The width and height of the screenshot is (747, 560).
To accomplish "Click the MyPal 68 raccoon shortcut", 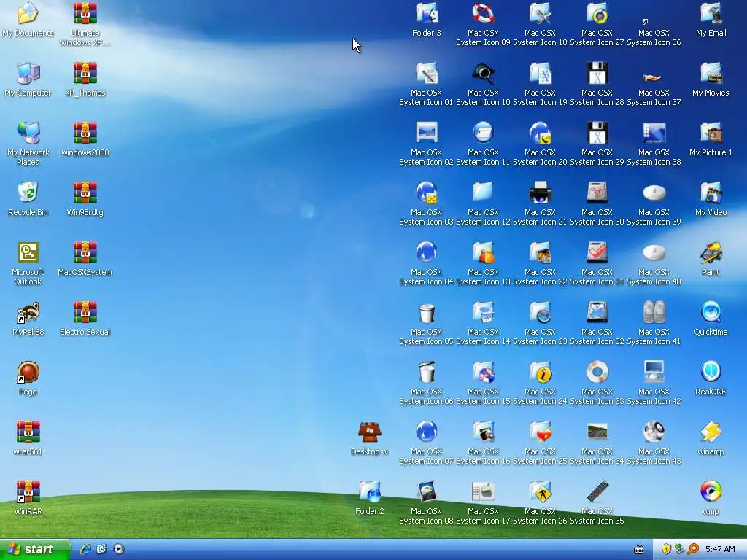I will [x=28, y=312].
